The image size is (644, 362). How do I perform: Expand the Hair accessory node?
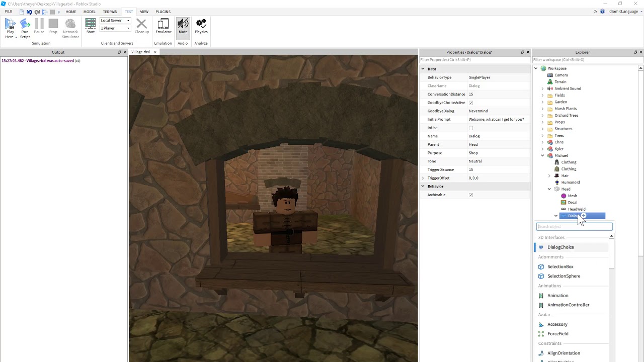pyautogui.click(x=549, y=175)
